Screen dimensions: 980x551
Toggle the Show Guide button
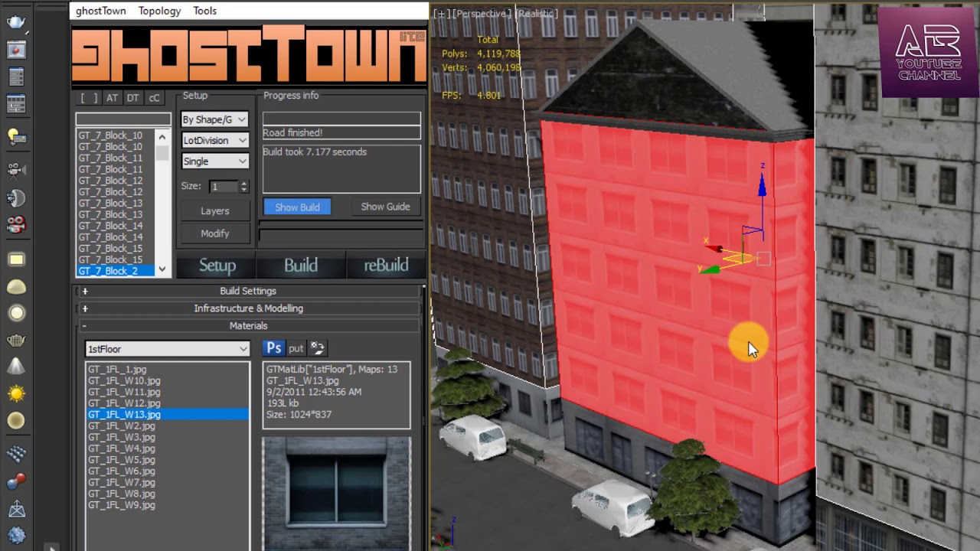[385, 207]
